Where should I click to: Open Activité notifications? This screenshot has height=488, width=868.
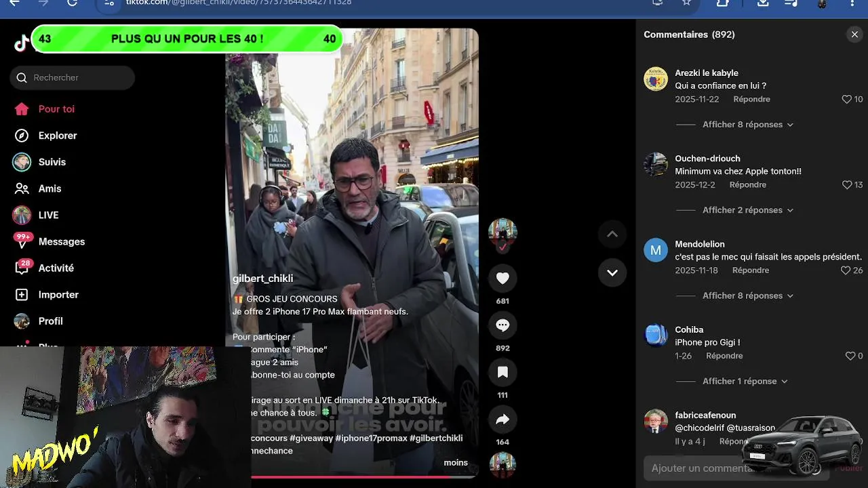[x=56, y=268]
